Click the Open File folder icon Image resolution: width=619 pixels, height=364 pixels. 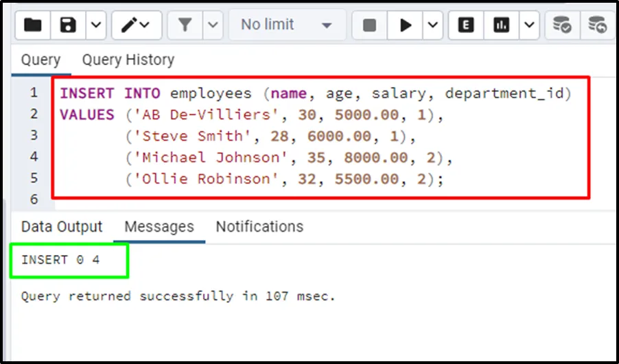[32, 25]
